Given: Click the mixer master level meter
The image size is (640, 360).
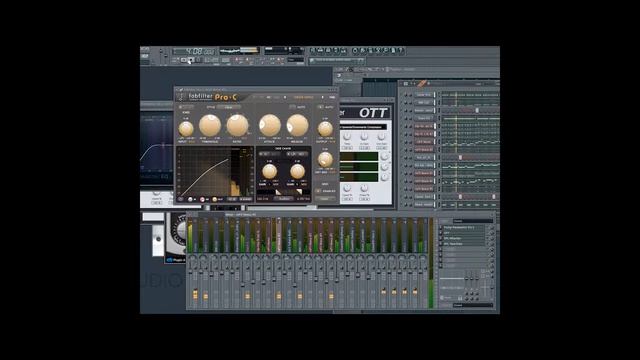Looking at the screenshot, I should pos(431,263).
